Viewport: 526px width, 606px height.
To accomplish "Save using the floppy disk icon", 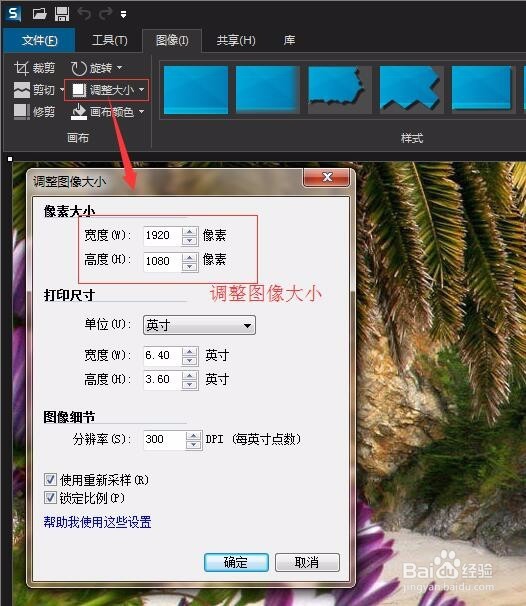I will coord(62,14).
